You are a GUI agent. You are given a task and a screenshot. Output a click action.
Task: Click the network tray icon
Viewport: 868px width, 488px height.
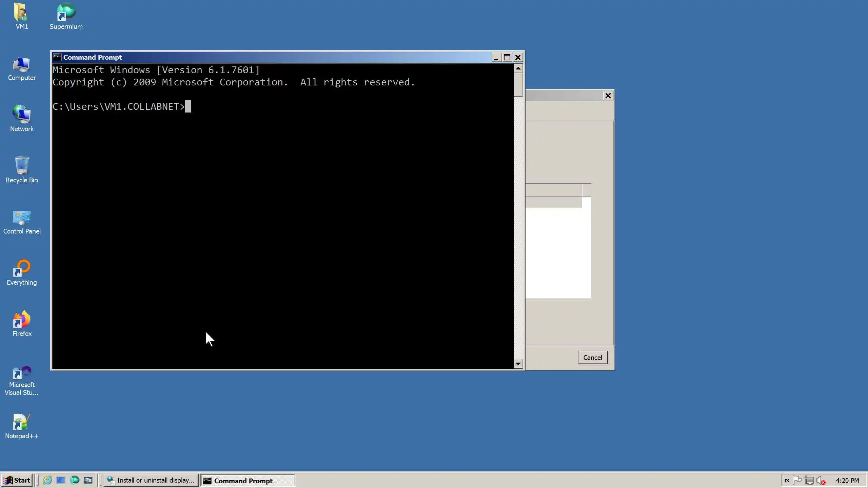point(809,481)
